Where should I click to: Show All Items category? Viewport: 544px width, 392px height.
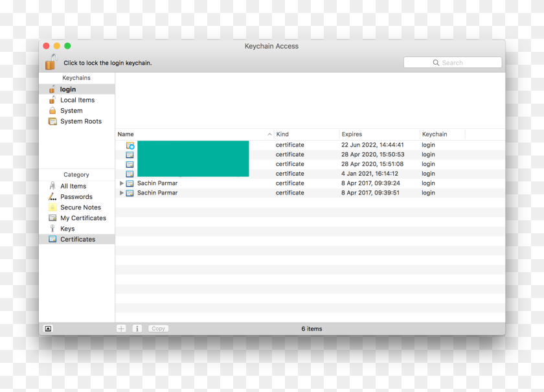tap(73, 186)
